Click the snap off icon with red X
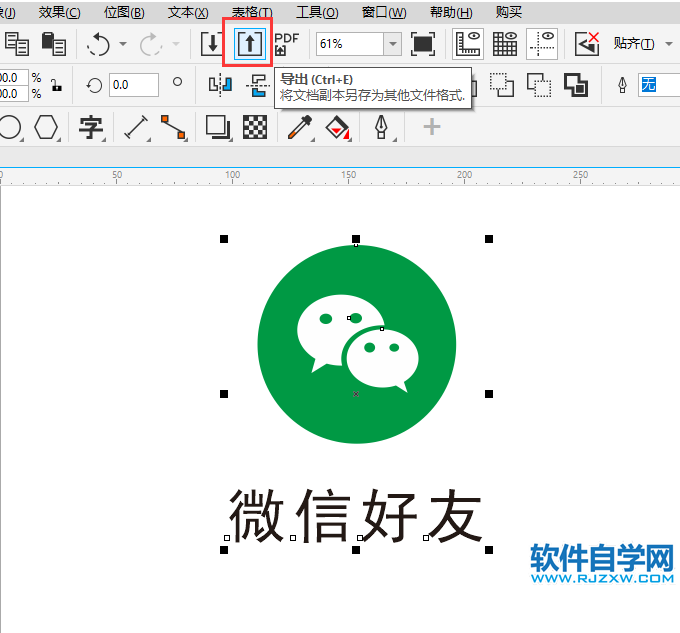The image size is (680, 633). (x=587, y=44)
